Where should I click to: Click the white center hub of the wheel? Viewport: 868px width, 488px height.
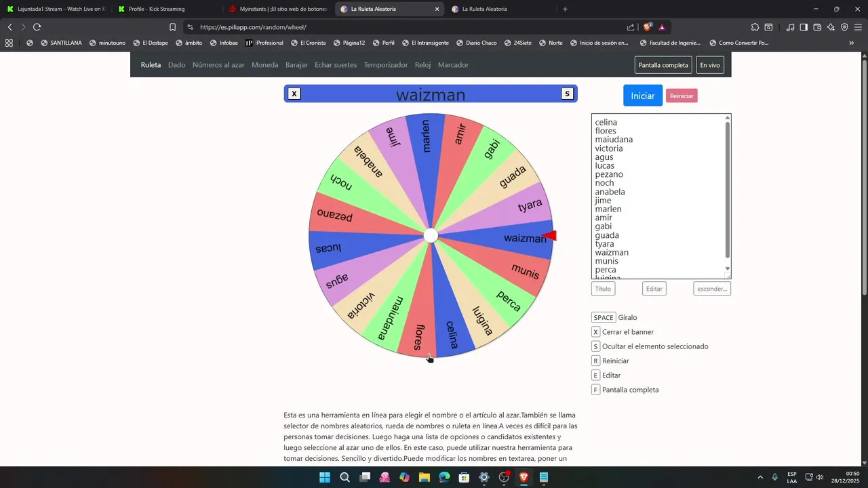[431, 235]
